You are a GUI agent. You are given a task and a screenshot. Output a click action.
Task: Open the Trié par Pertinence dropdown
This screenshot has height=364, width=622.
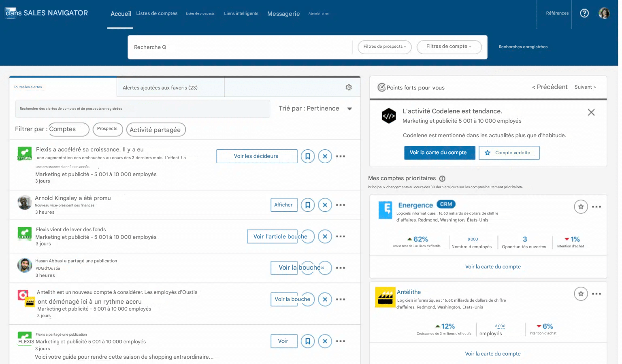315,109
